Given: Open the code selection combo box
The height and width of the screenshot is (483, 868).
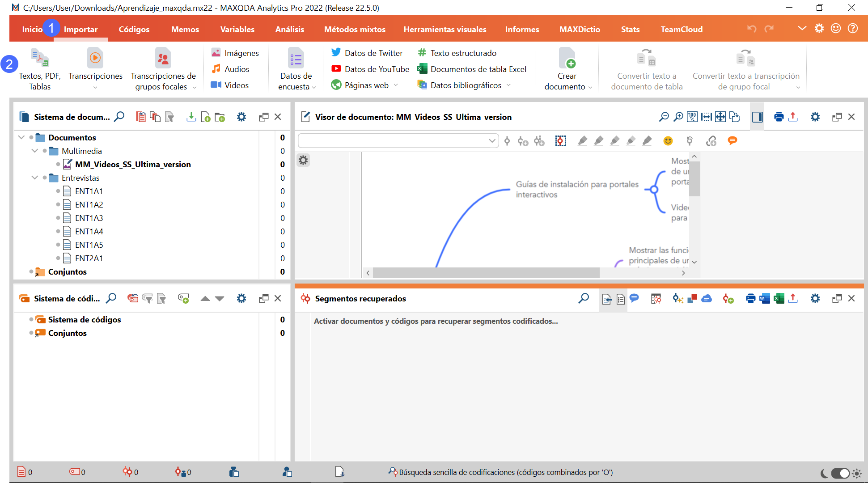Looking at the screenshot, I should 398,141.
